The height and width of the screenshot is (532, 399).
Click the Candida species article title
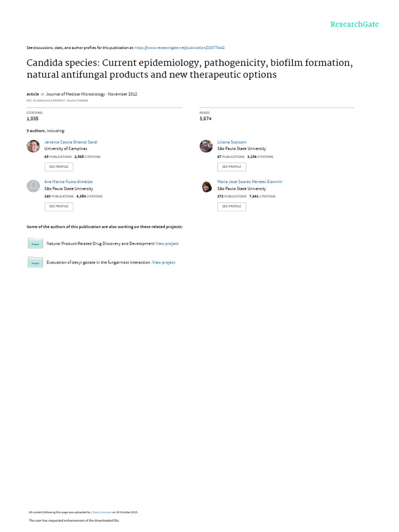(x=190, y=69)
